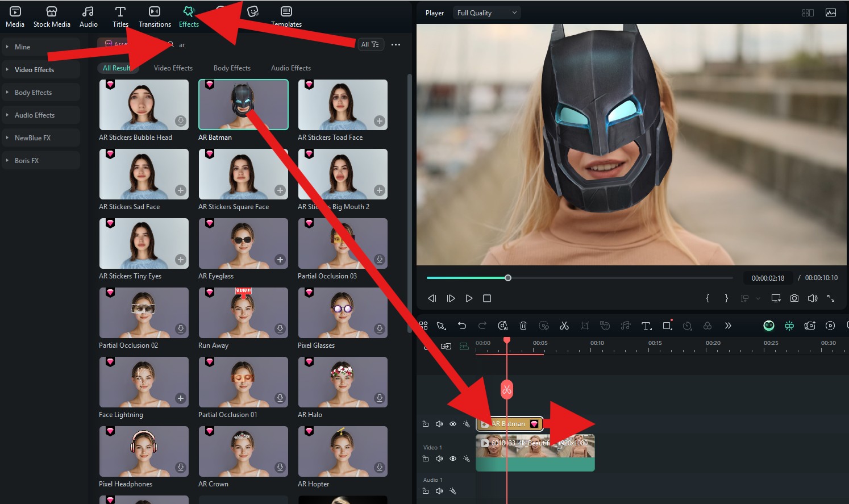Expand the Mine category
849x504 pixels.
point(40,47)
